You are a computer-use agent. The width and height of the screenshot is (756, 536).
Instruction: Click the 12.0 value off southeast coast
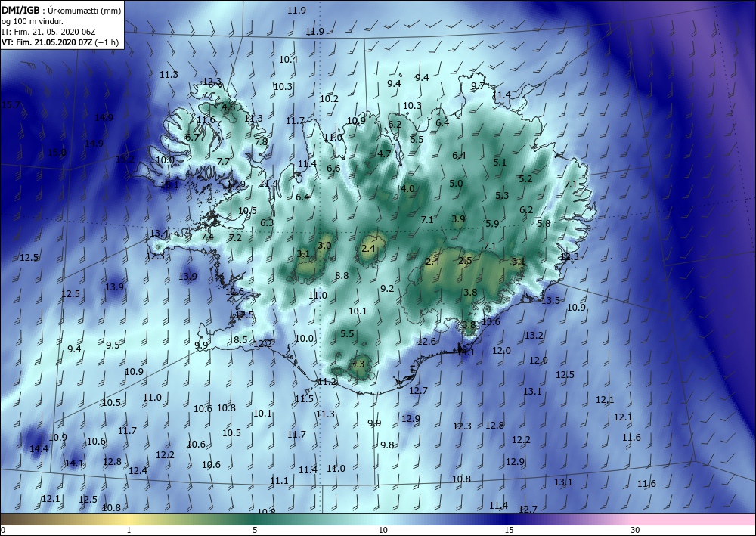(501, 351)
